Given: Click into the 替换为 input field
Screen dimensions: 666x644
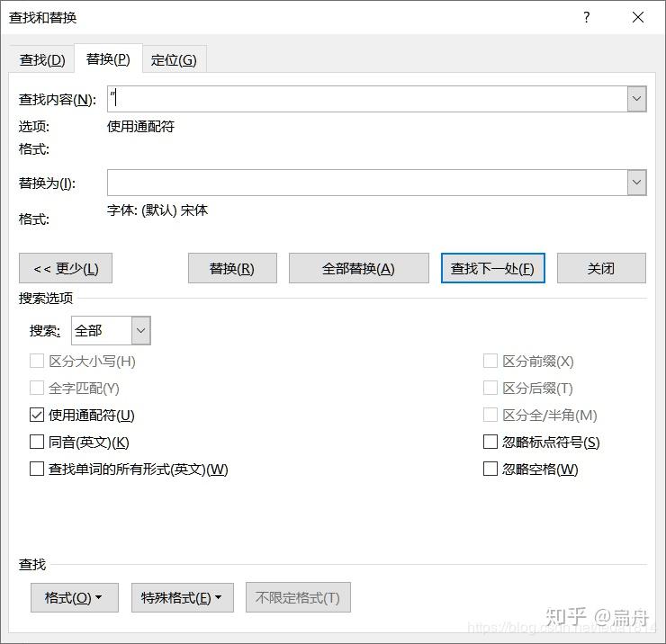Looking at the screenshot, I should click(367, 183).
